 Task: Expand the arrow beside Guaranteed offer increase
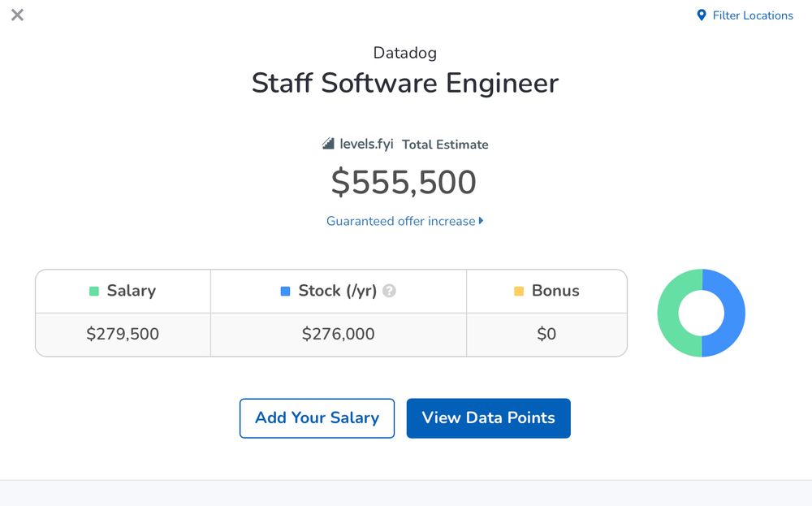click(x=481, y=221)
